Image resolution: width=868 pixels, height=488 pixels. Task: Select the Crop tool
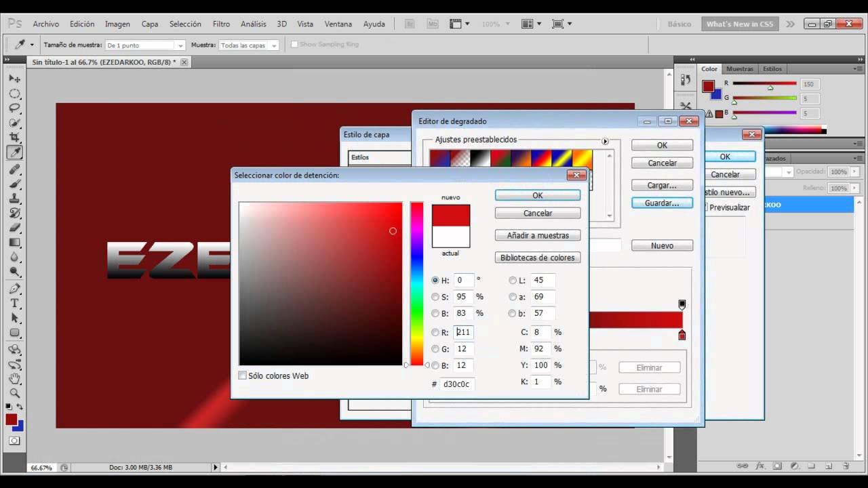14,138
